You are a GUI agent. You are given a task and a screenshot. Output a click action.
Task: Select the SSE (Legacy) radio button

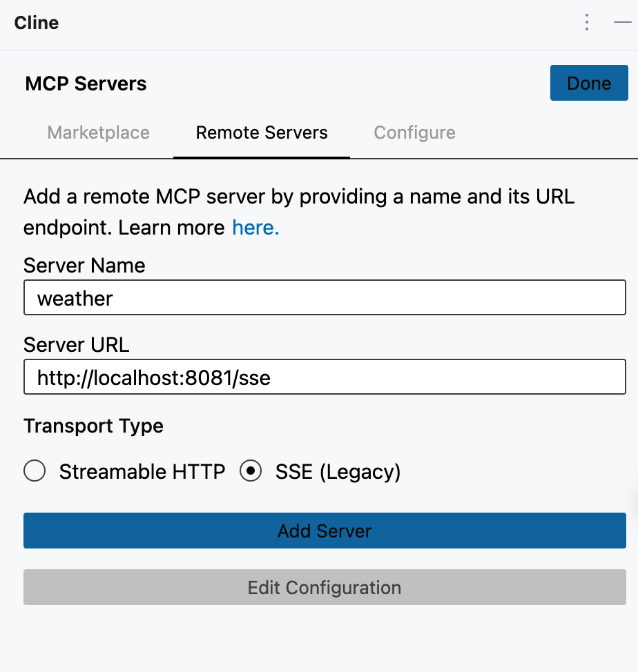tap(251, 471)
